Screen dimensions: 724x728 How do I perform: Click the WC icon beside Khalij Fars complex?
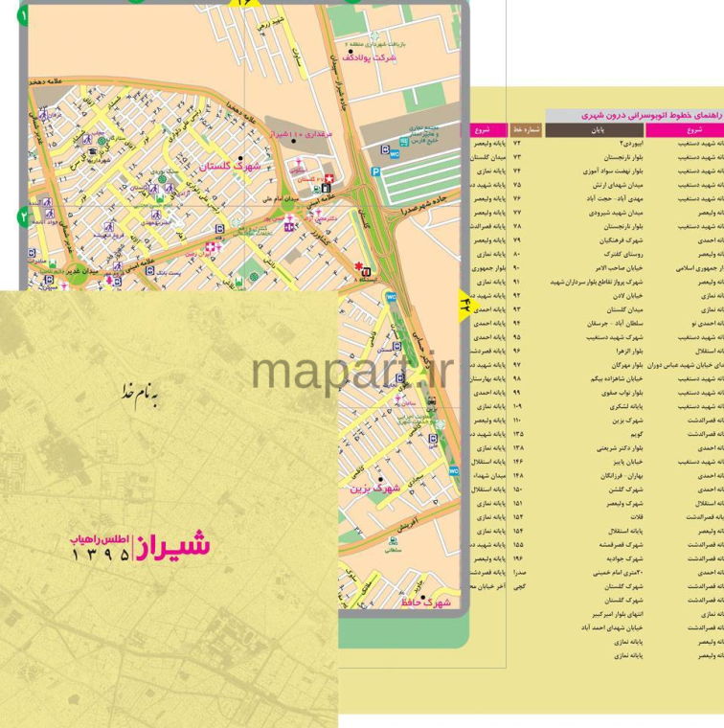click(x=395, y=153)
